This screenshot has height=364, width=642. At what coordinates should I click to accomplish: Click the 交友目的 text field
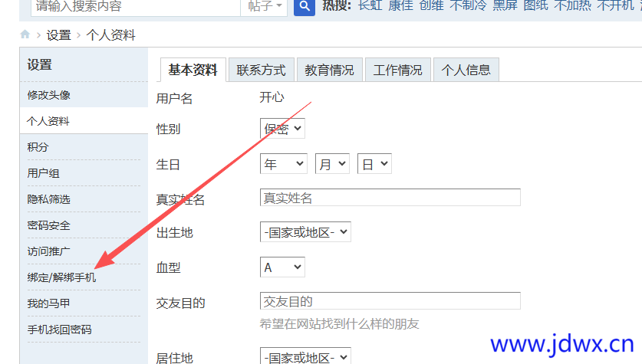pyautogui.click(x=390, y=301)
